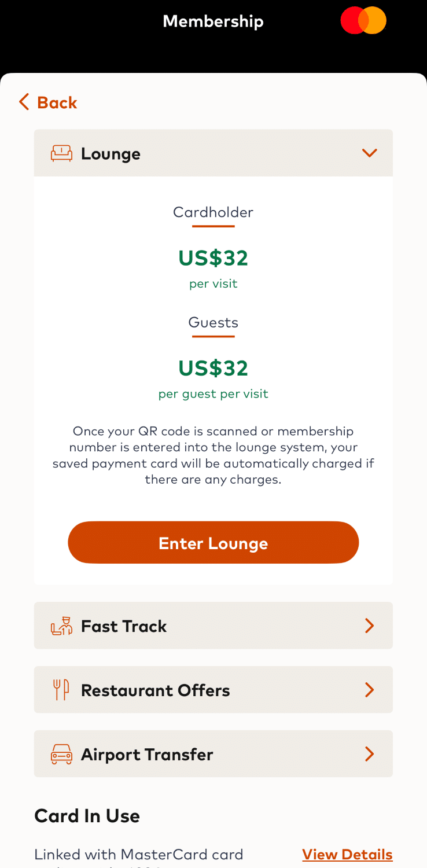The height and width of the screenshot is (868, 427).
Task: Open the View Details link
Action: [x=347, y=854]
